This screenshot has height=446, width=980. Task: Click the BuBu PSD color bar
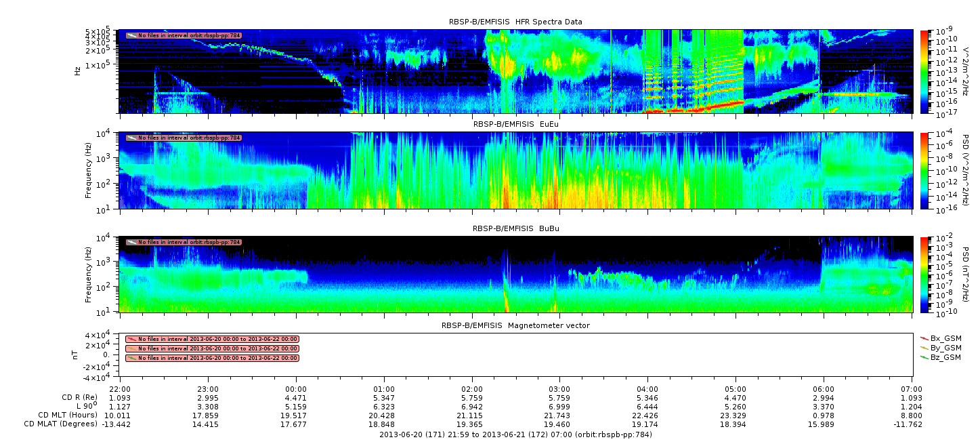click(x=924, y=274)
